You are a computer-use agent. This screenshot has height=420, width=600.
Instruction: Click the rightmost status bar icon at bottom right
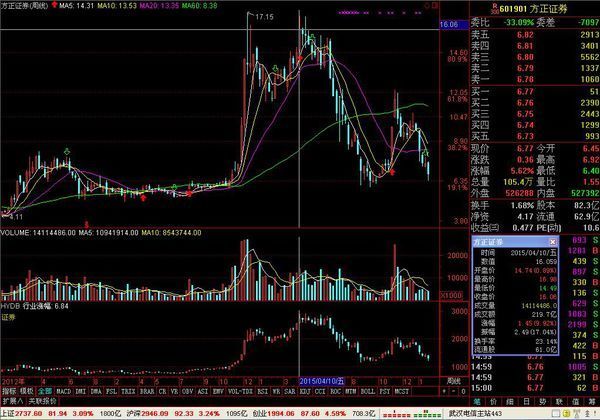[x=593, y=411]
